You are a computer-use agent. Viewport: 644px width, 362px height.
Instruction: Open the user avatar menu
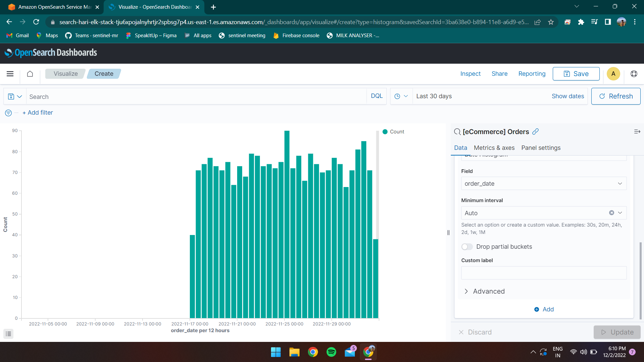[613, 74]
